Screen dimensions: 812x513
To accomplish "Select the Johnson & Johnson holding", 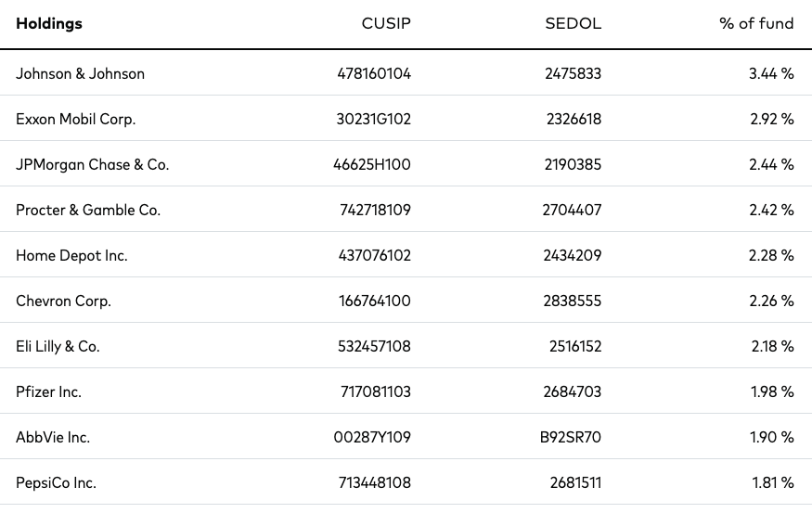I will pos(80,74).
